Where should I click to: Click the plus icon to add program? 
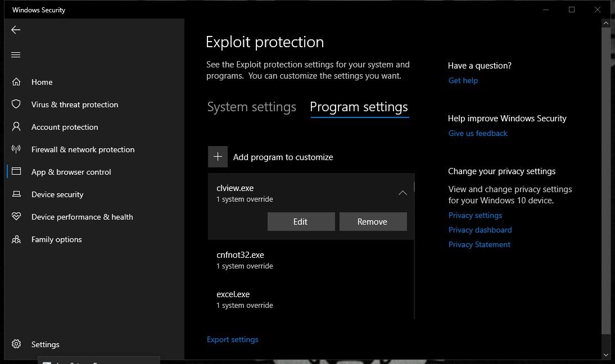coord(218,157)
